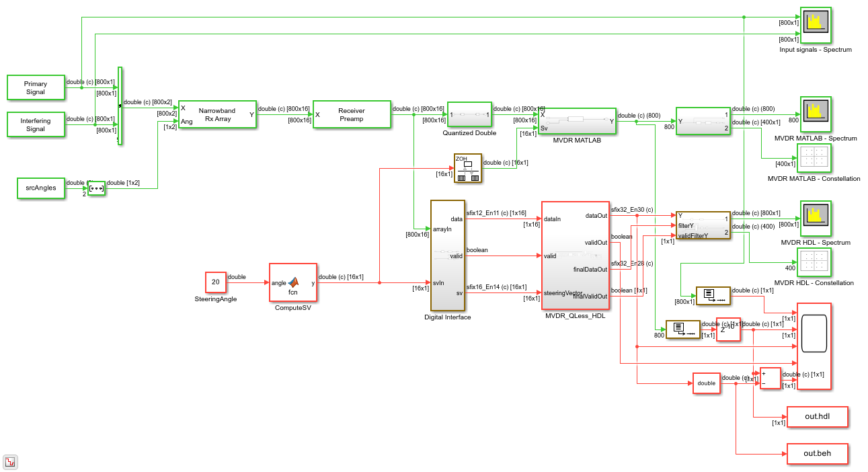
Task: Select the Receiver Preamp block
Action: [x=352, y=114]
